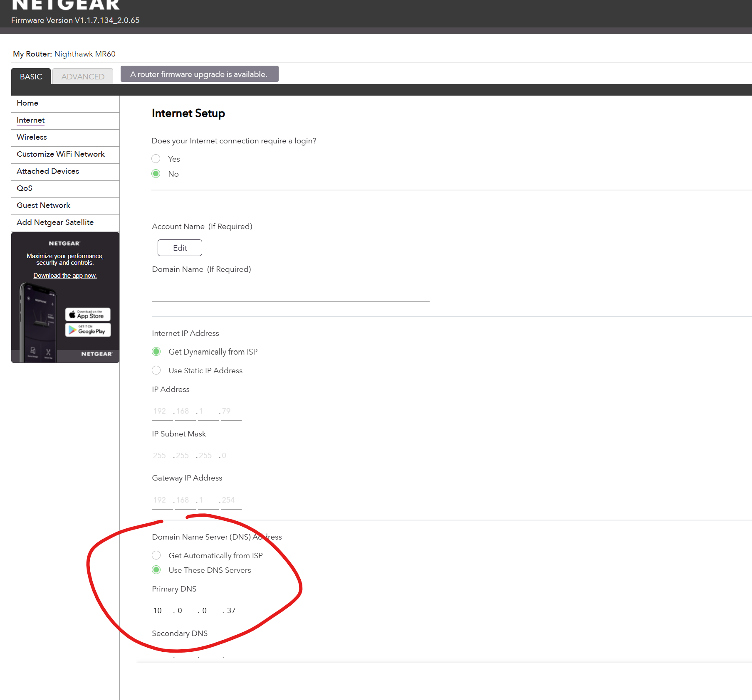Image resolution: width=752 pixels, height=700 pixels.
Task: Switch to the BASIC tab
Action: click(x=31, y=76)
